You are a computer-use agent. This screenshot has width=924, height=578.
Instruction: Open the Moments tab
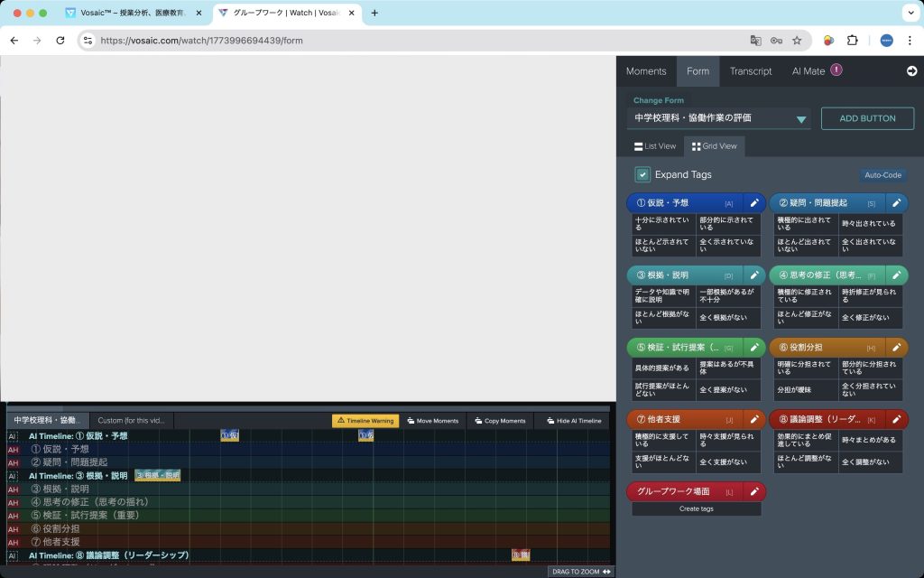(x=646, y=71)
